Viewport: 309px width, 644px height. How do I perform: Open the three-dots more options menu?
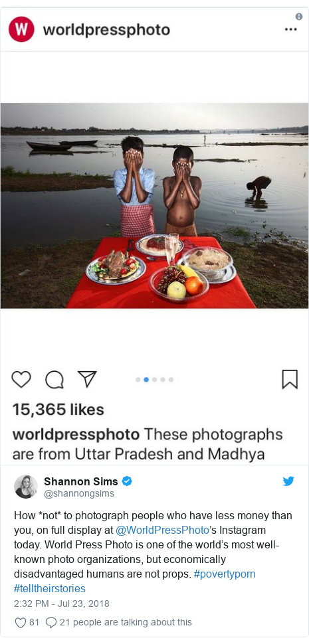click(x=290, y=30)
